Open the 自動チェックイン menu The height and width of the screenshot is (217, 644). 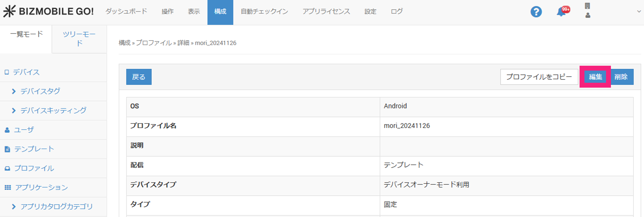264,11
